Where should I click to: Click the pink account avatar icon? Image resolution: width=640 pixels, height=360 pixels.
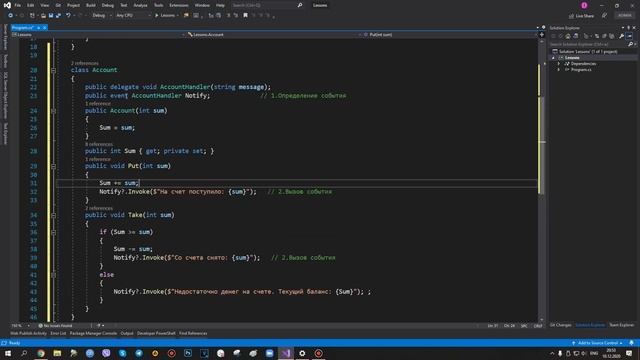pos(584,5)
